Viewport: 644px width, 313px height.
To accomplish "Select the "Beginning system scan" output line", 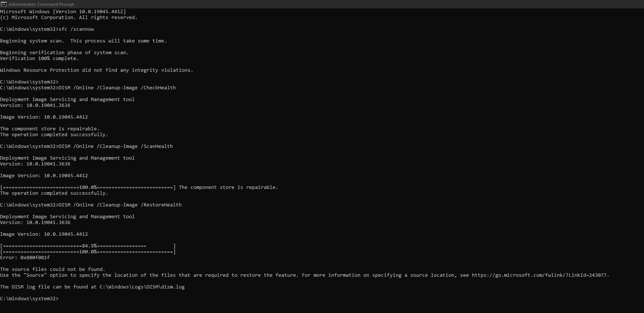I will pyautogui.click(x=84, y=41).
